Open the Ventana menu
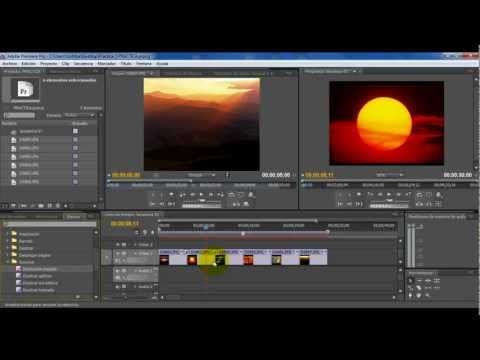The width and height of the screenshot is (480, 360). coord(144,63)
